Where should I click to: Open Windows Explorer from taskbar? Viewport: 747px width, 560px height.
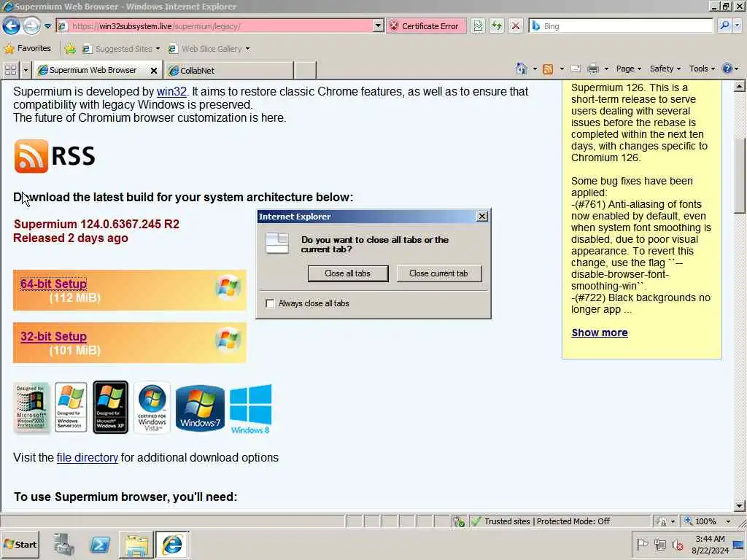(x=136, y=544)
